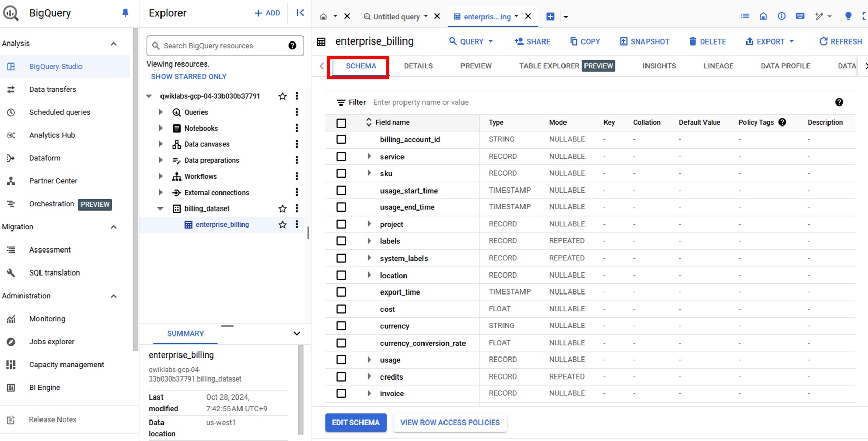
Task: Collapse the Analysis section
Action: 114,44
